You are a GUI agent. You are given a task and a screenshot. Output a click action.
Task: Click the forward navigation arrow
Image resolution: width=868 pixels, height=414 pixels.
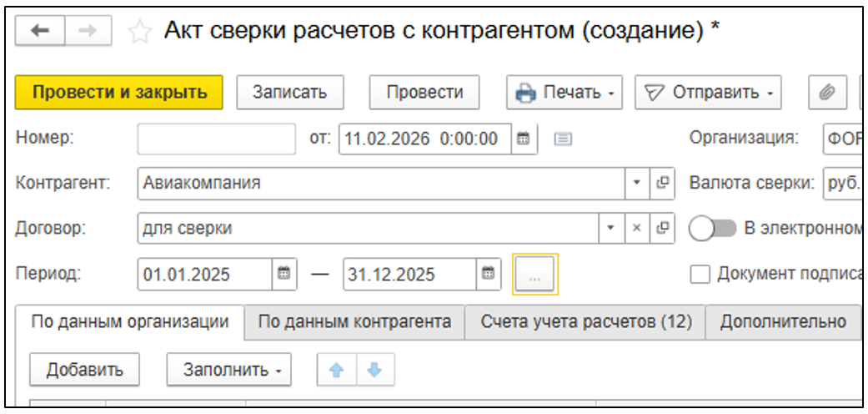pyautogui.click(x=87, y=31)
